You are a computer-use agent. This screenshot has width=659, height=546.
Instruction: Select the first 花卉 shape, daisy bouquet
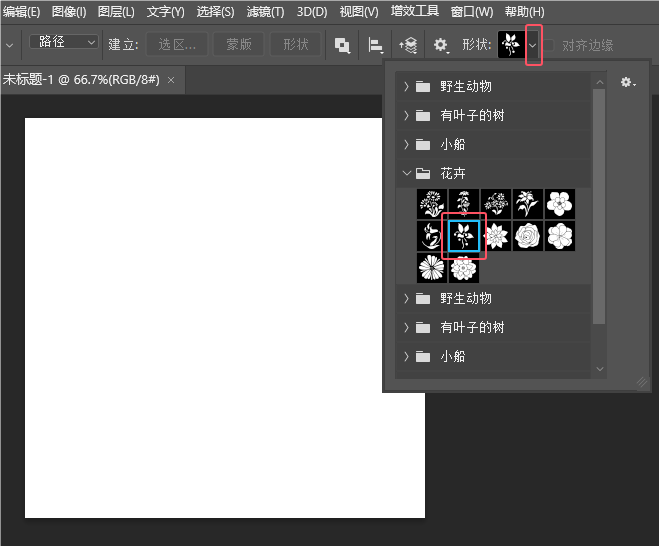432,204
